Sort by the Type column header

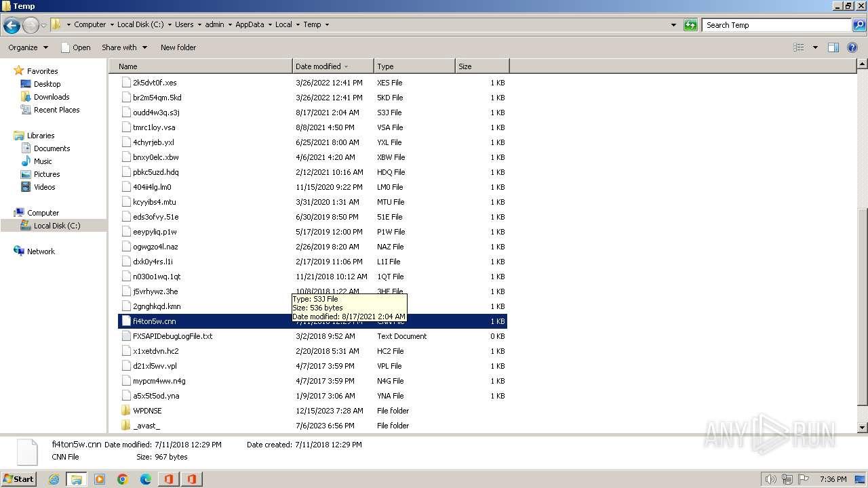[414, 66]
